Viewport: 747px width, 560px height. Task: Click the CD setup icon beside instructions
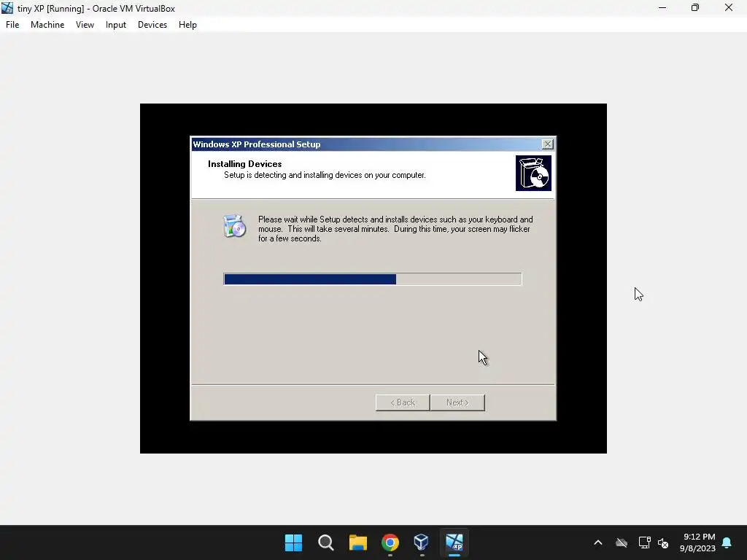pyautogui.click(x=234, y=226)
